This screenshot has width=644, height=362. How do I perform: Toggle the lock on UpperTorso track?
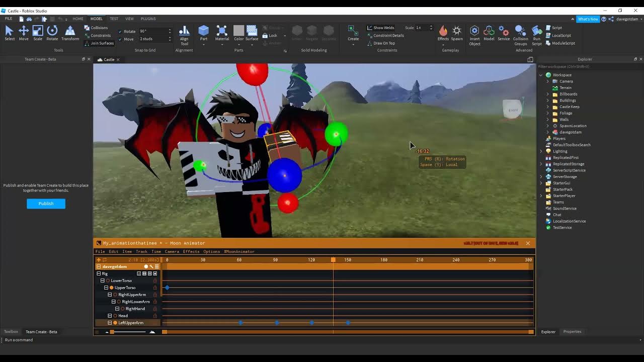155,288
